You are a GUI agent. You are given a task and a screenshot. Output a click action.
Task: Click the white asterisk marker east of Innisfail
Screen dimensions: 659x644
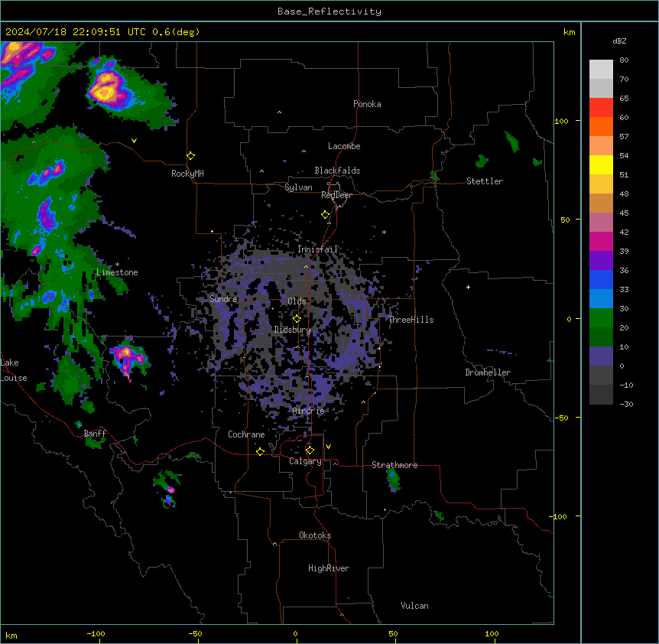tap(384, 232)
